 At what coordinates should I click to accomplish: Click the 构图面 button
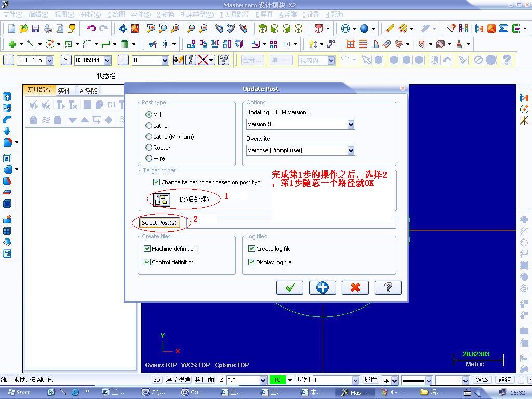tap(204, 380)
